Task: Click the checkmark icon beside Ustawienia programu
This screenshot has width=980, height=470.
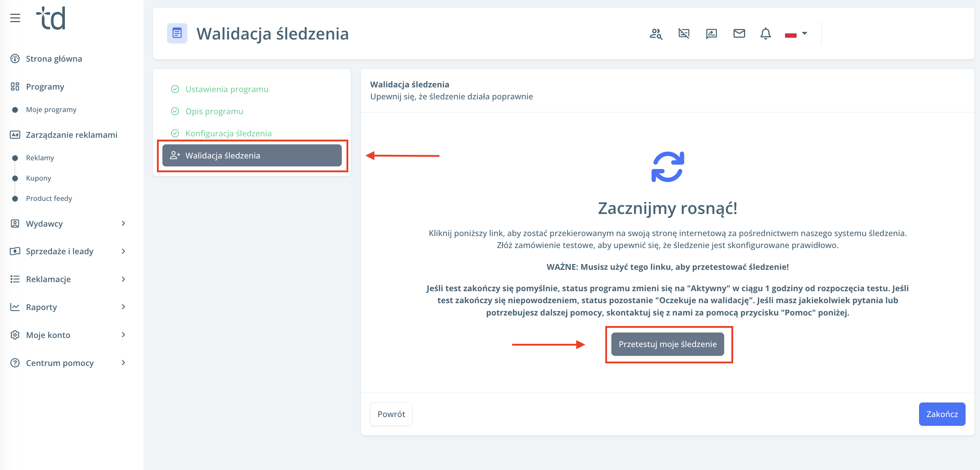Action: coord(175,89)
